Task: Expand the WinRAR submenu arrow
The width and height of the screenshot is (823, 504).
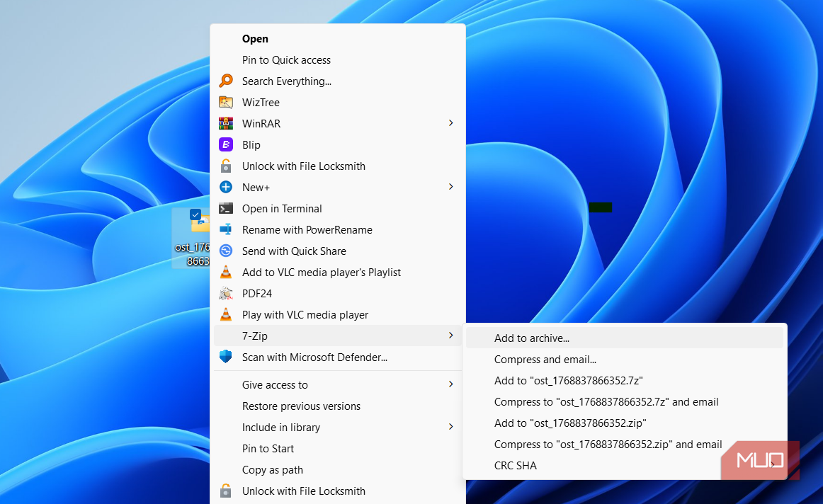Action: pyautogui.click(x=451, y=122)
